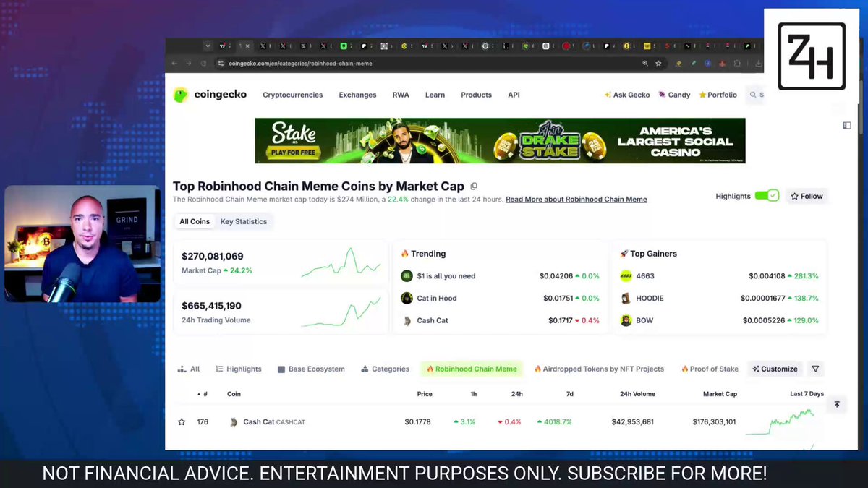The height and width of the screenshot is (488, 868).
Task: Click the Cash Cat 7-day sparkline
Action: (x=780, y=421)
